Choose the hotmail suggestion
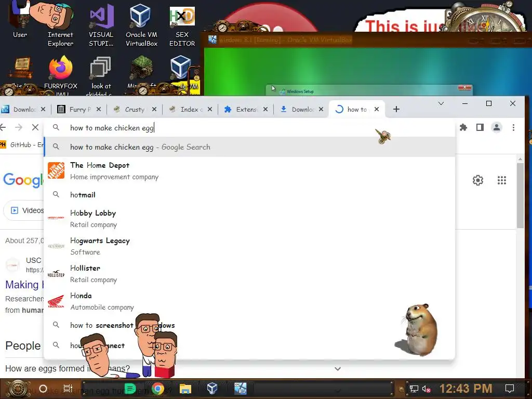This screenshot has width=532, height=399. click(249, 195)
